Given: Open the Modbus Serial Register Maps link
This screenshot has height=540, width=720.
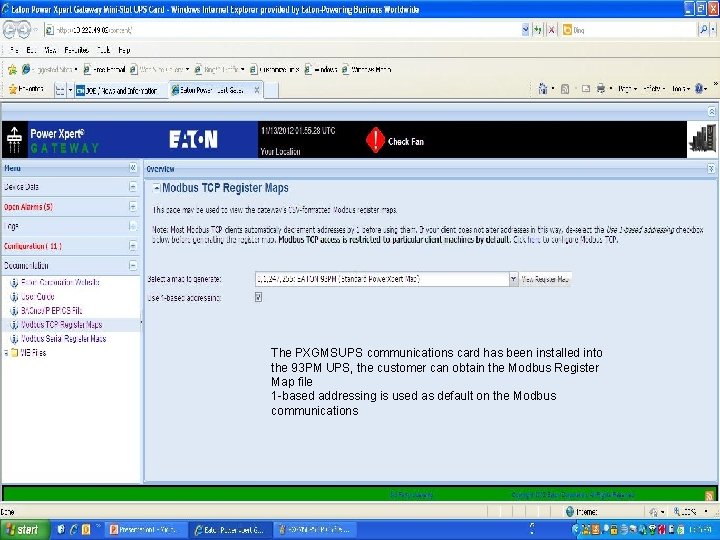Looking at the screenshot, I should [x=63, y=339].
